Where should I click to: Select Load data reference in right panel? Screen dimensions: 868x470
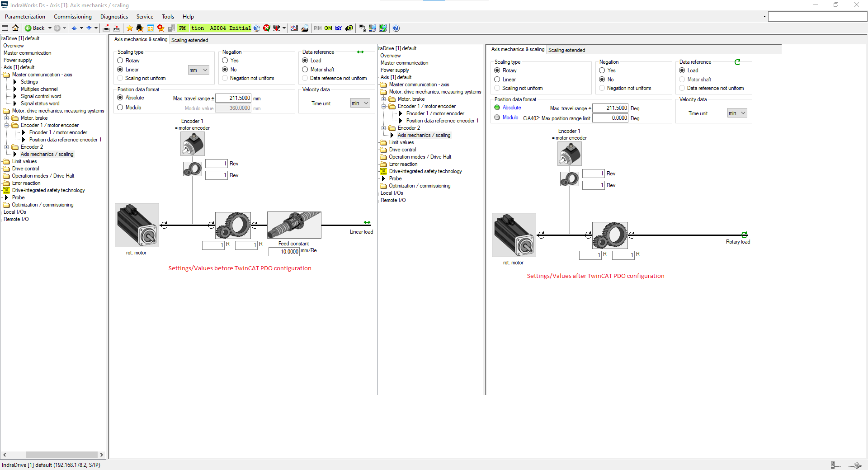click(682, 70)
